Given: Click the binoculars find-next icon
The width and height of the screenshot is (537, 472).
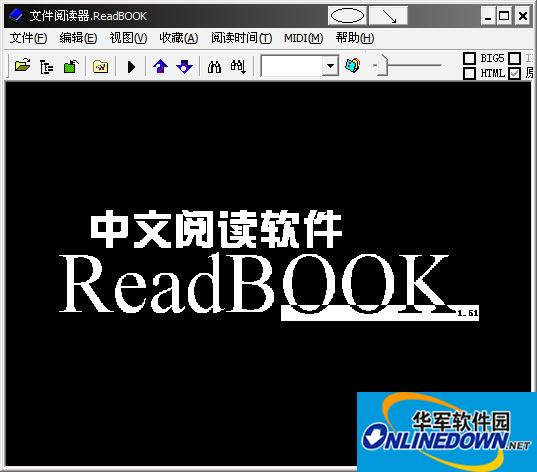Looking at the screenshot, I should click(238, 66).
